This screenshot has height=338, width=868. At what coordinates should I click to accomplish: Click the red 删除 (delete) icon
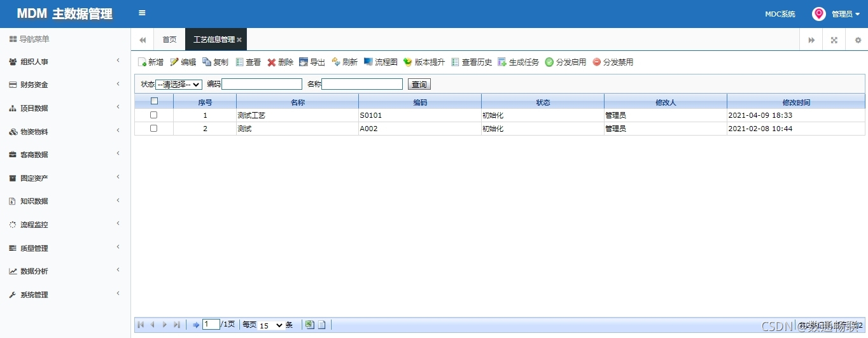[x=272, y=62]
